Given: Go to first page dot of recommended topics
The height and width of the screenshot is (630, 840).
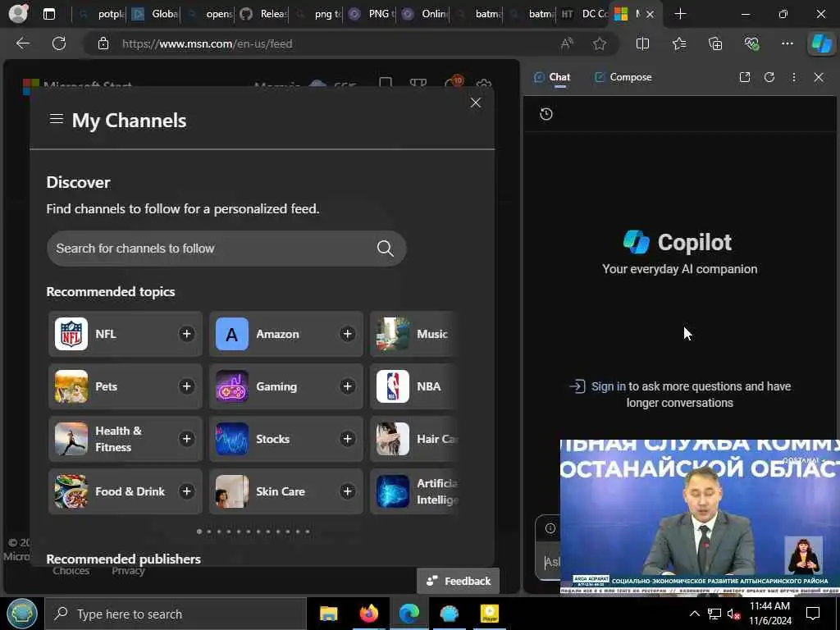Looking at the screenshot, I should coord(199,532).
